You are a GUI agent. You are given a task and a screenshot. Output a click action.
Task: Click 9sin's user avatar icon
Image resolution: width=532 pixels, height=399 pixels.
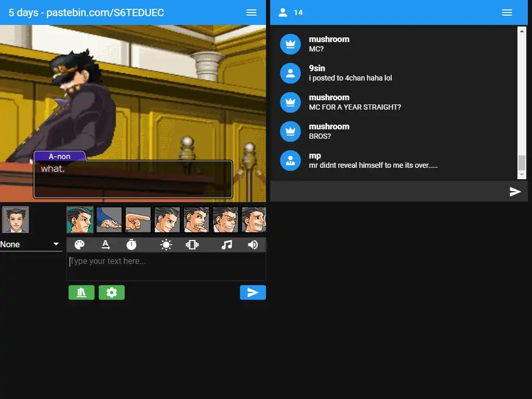point(290,73)
